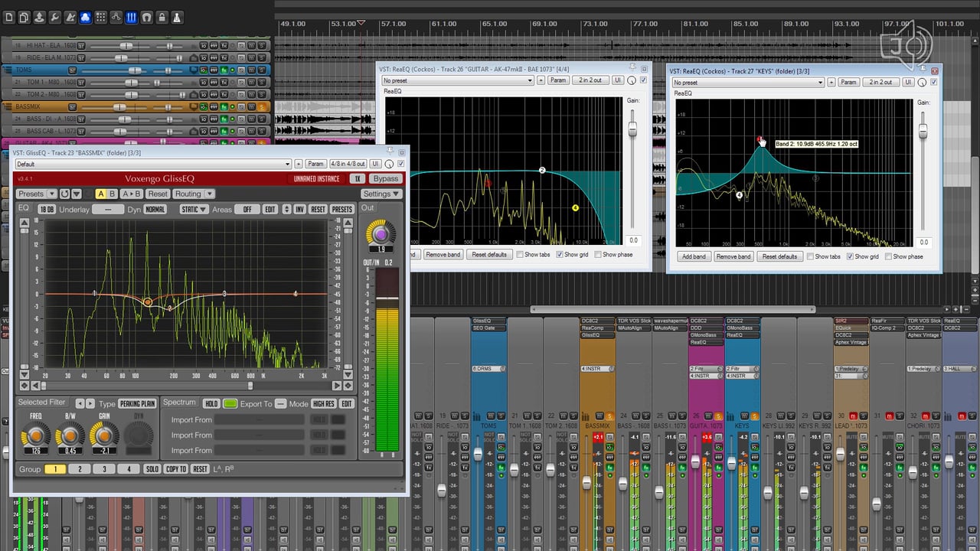Toggle Show tabs in GUITAR ReaEQ
Screen dimensions: 980x551
pyautogui.click(x=520, y=254)
